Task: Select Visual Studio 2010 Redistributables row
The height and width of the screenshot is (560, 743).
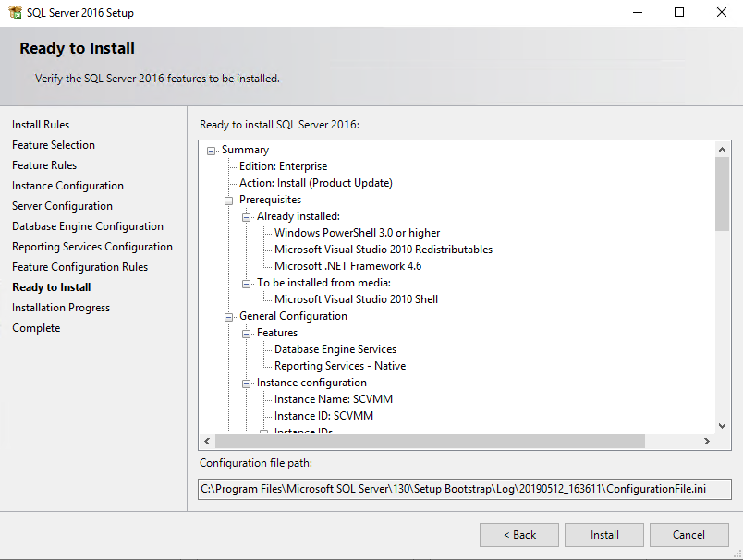Action: point(384,250)
